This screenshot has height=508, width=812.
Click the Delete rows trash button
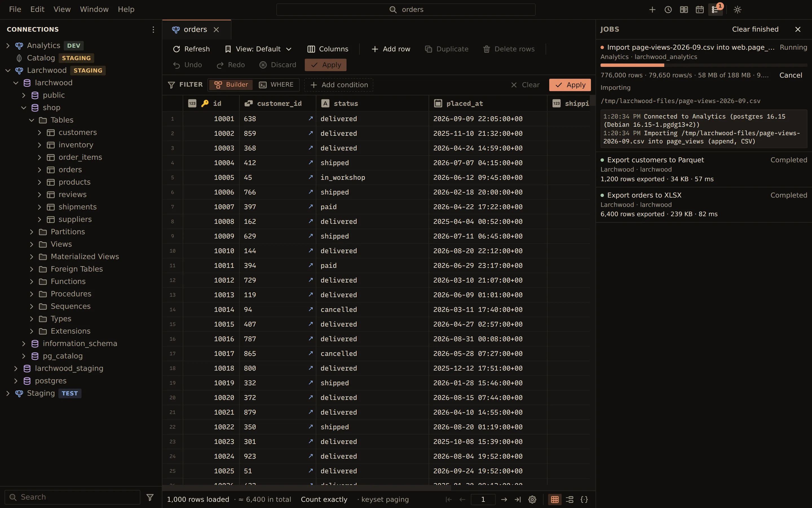[509, 49]
